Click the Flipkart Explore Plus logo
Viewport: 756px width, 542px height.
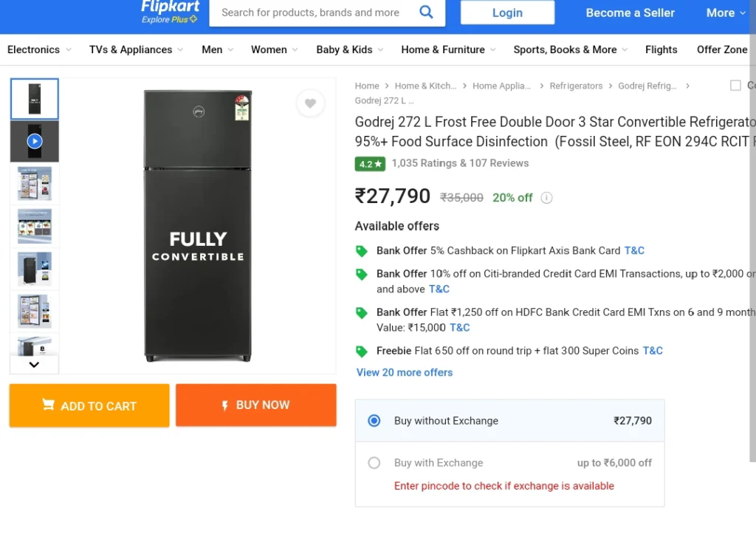(x=170, y=12)
